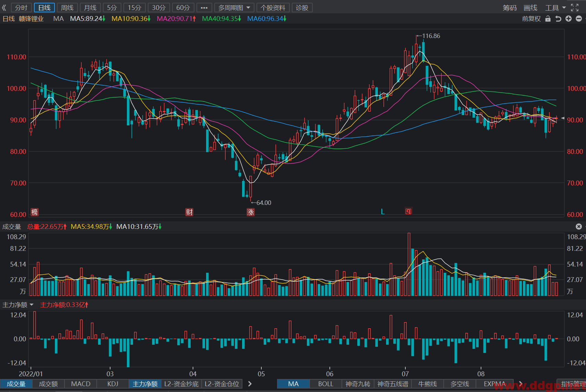This screenshot has width=586, height=392.
Task: Click the 涨 marker icon
Action: click(x=251, y=212)
